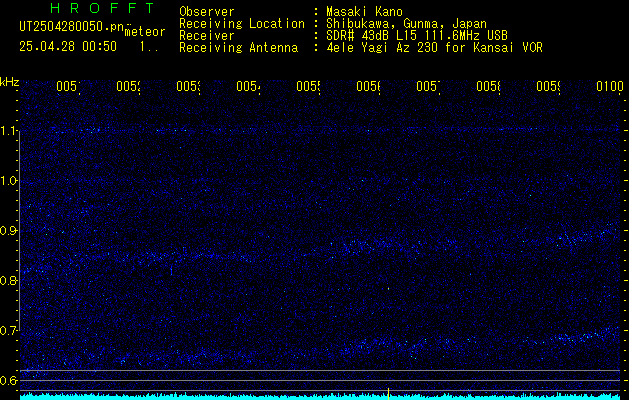This screenshot has width=629, height=400.
Task: Click the 1.1 frequency axis label
Action: (9, 131)
